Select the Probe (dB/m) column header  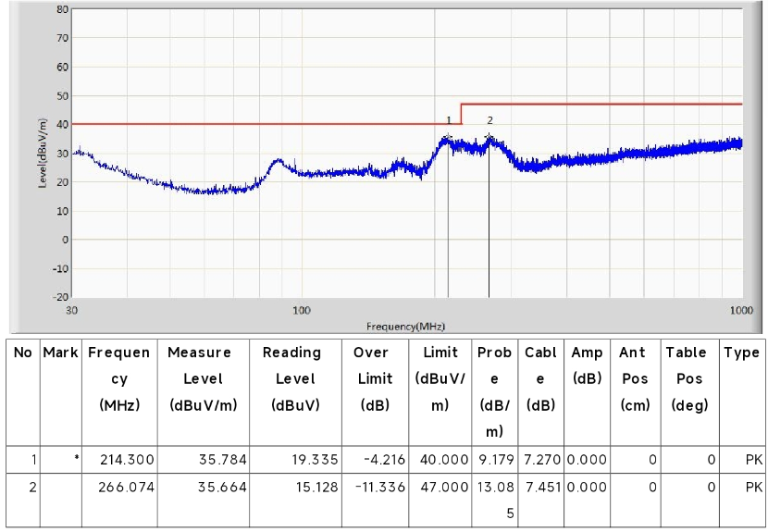(494, 392)
